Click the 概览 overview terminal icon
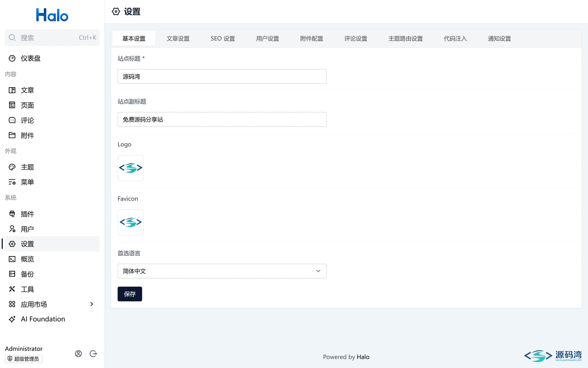The width and height of the screenshot is (588, 368). [12, 259]
